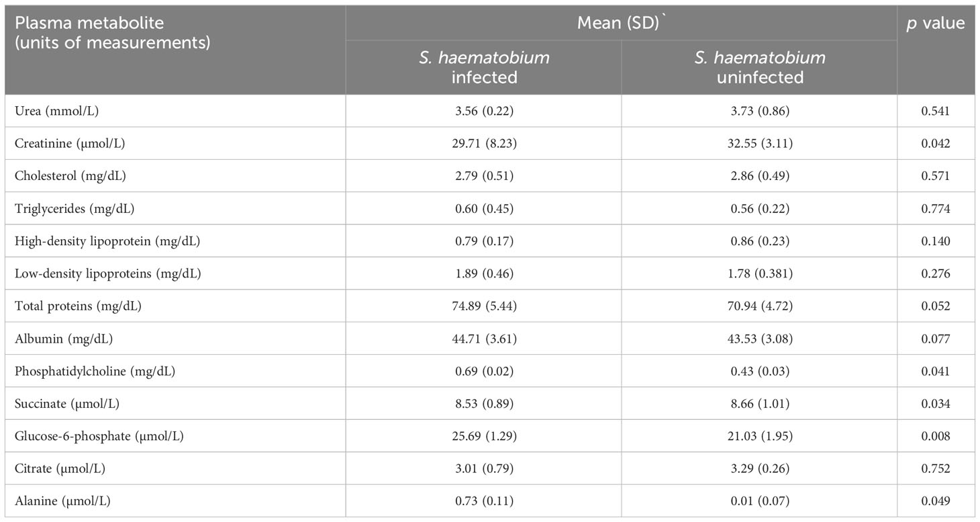Select the Alanine p value 0.049
The height and width of the screenshot is (522, 980).
point(936,501)
